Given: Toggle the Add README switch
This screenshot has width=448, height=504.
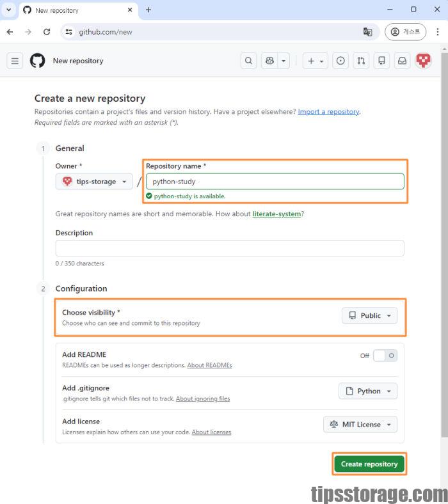Looking at the screenshot, I should 385,356.
